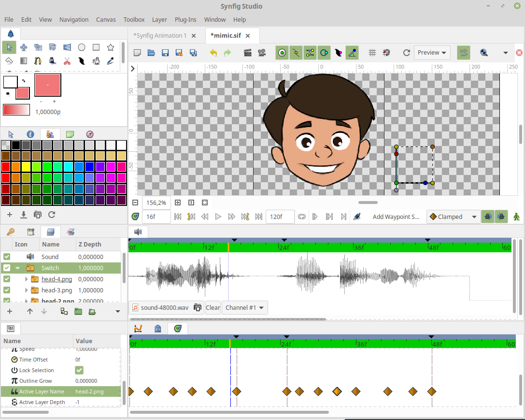Open the File menu
Viewport: 525px width, 420px height.
[9, 19]
